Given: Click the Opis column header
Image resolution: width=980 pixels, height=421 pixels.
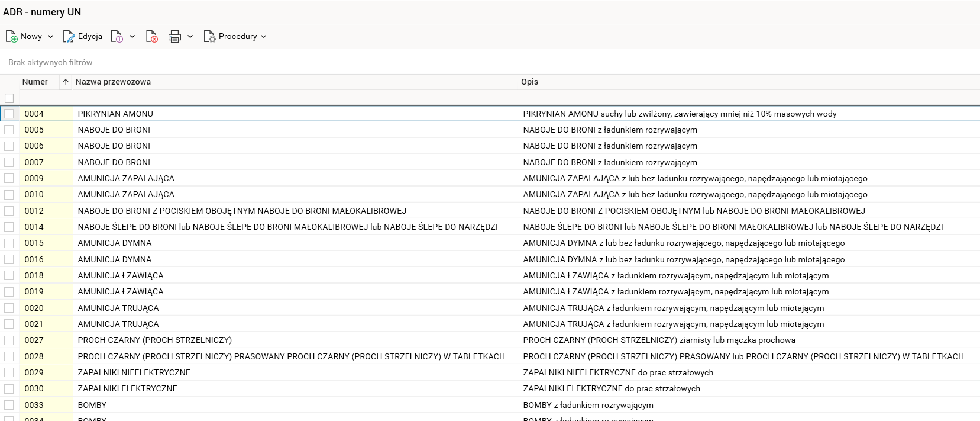Looking at the screenshot, I should point(529,82).
